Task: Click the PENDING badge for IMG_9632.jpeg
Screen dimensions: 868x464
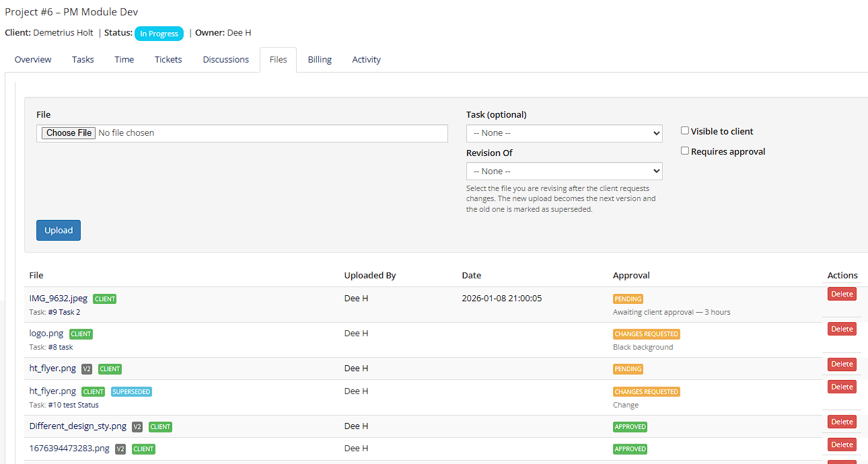Action: click(x=628, y=299)
